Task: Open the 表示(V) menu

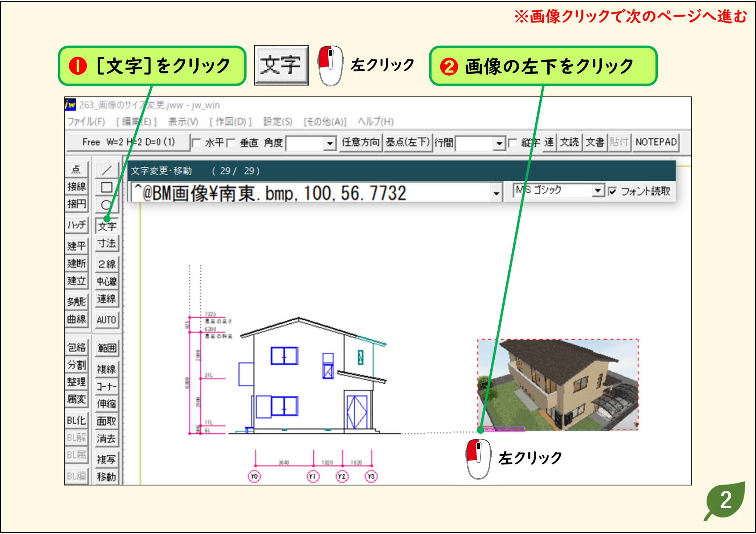Action: [183, 122]
